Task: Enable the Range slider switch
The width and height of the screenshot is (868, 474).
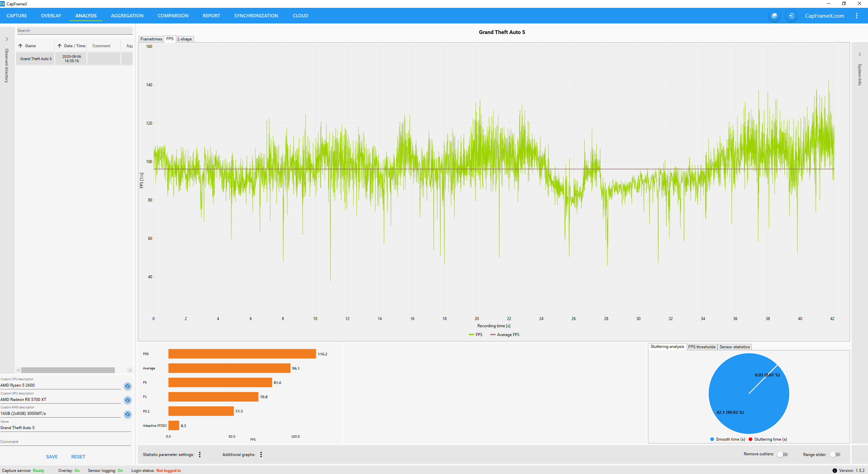Action: pyautogui.click(x=835, y=454)
